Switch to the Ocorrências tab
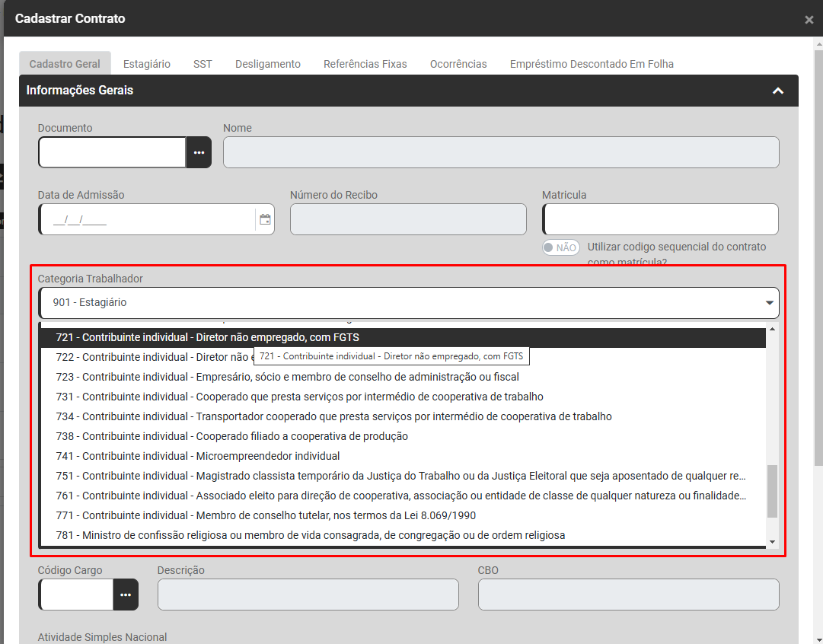This screenshot has width=823, height=644. click(x=458, y=64)
